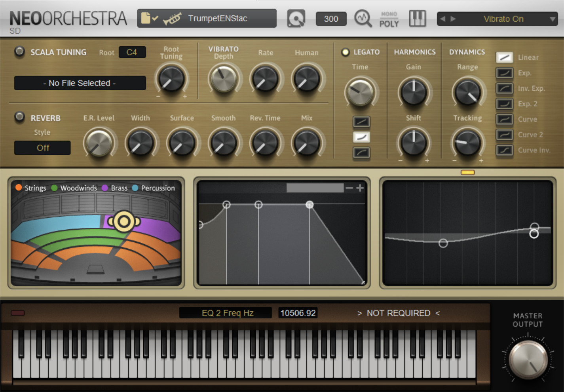Screen dimensions: 564x392
Task: Click the low EQ band node
Action: 443,243
